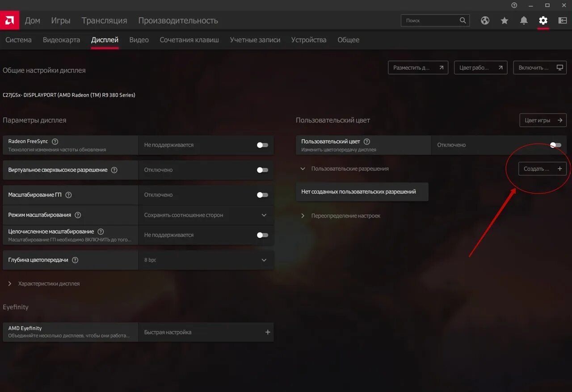Toggle the sidebar panel icon
This screenshot has height=392, width=572.
coord(563,21)
